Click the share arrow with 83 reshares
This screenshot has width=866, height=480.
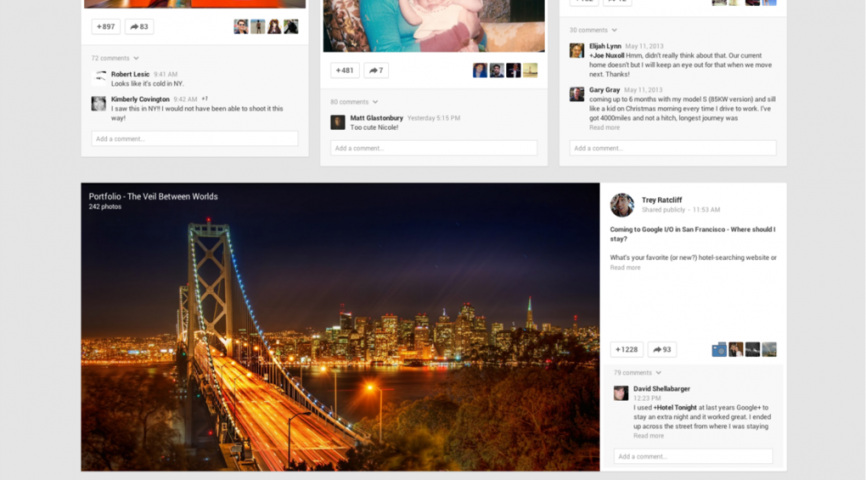tap(139, 26)
